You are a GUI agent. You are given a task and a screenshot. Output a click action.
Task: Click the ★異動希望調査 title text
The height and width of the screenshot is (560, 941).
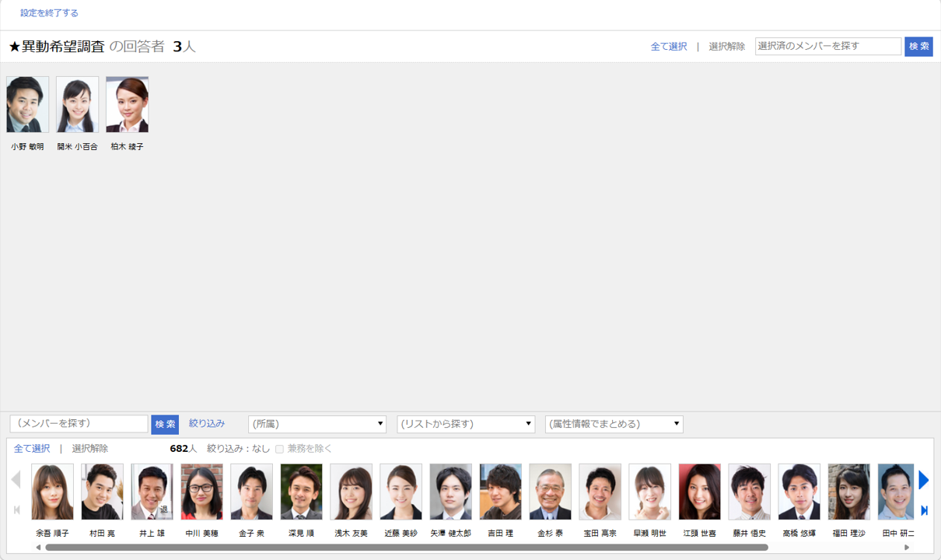(x=57, y=47)
